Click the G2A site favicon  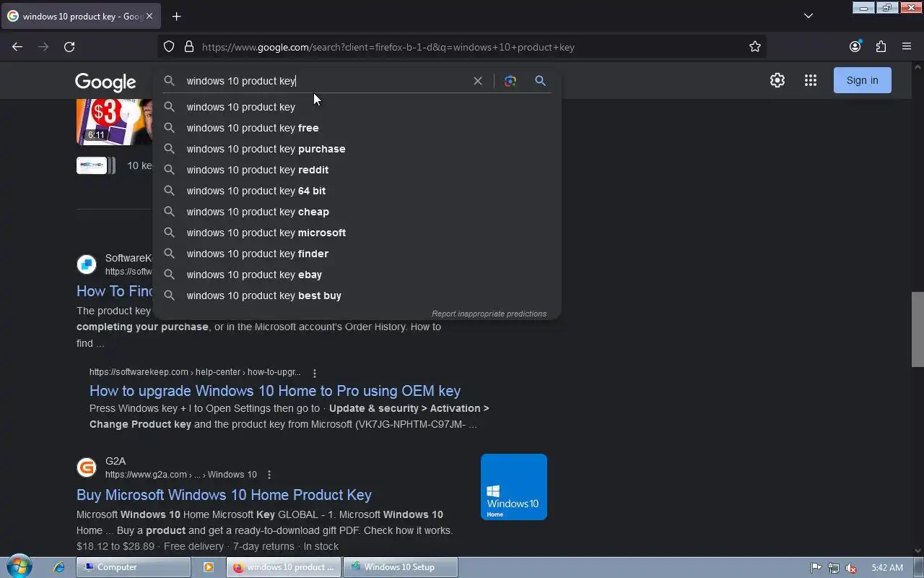click(x=87, y=467)
